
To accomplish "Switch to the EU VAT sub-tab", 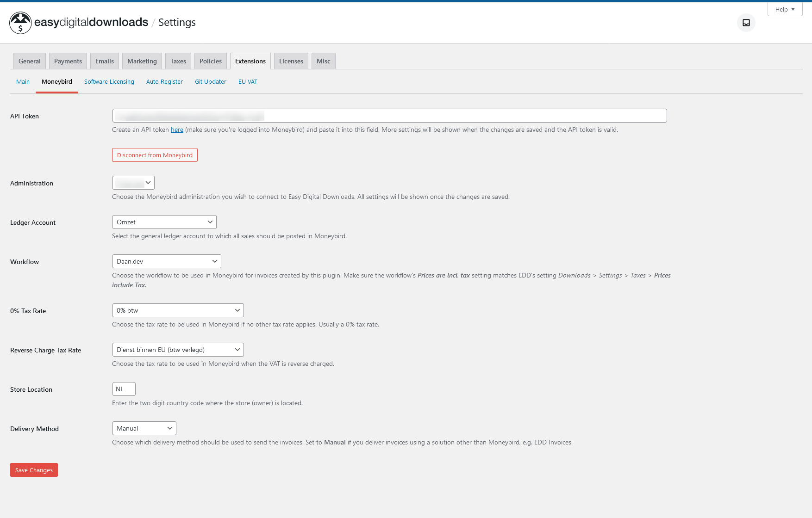I will pos(248,81).
